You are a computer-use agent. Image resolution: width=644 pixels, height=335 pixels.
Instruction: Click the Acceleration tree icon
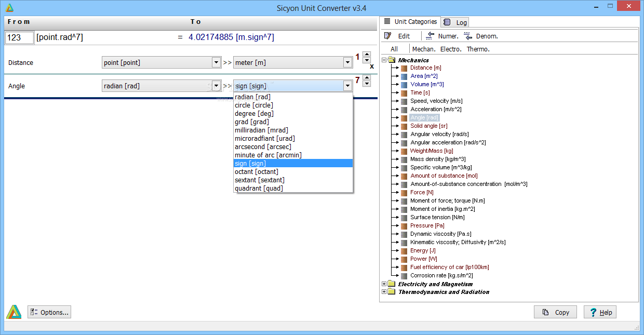click(x=404, y=109)
